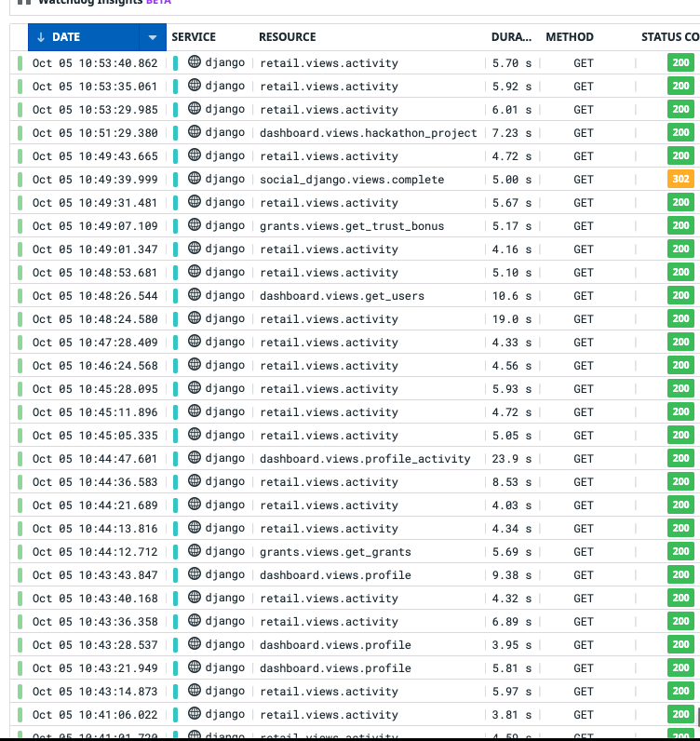The width and height of the screenshot is (700, 741).
Task: Click the 200 status badge in the 10:41:06.022 row
Action: [x=680, y=715]
